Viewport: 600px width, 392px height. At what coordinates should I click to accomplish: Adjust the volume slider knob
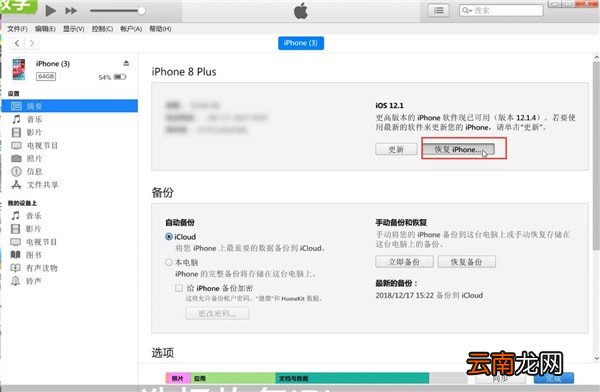[x=141, y=11]
